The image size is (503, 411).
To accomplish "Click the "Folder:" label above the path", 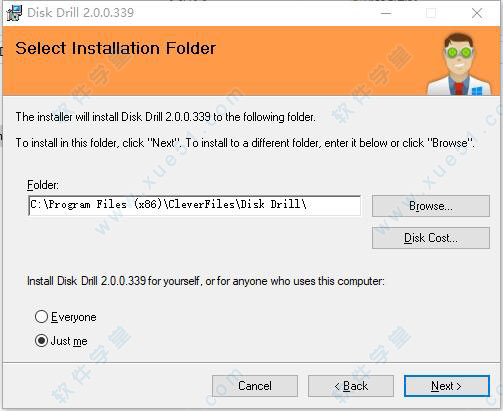I will coord(43,185).
